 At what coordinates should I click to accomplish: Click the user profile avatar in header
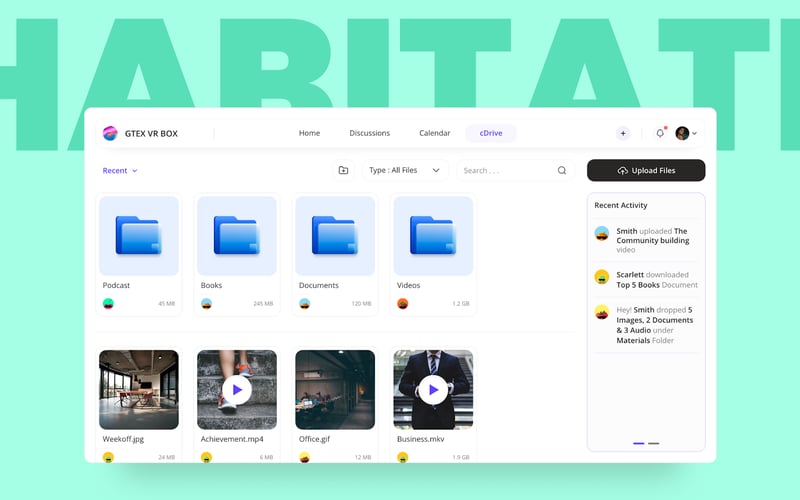tap(682, 133)
